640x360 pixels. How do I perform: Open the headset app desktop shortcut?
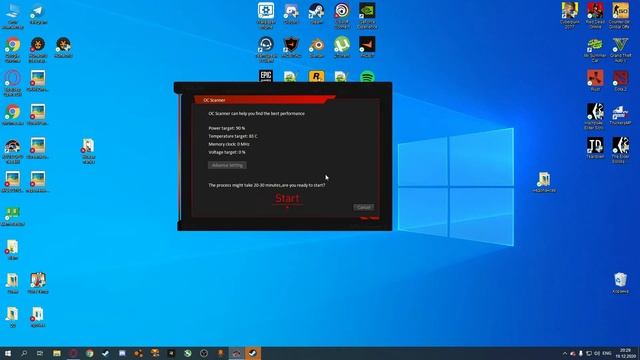coord(266,49)
